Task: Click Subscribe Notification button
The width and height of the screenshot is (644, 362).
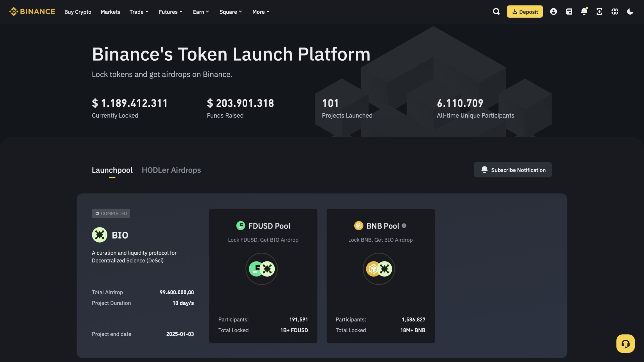Action: click(x=513, y=170)
